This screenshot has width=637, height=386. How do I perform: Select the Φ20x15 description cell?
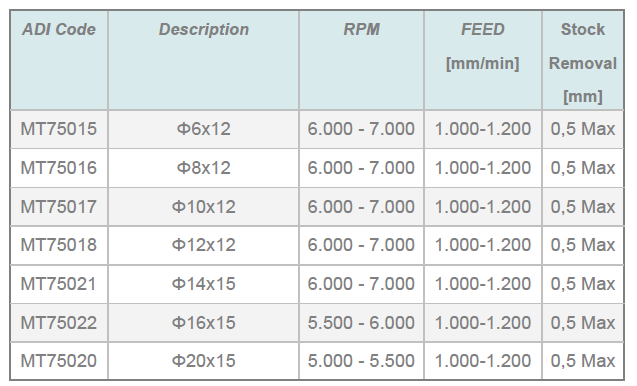204,361
